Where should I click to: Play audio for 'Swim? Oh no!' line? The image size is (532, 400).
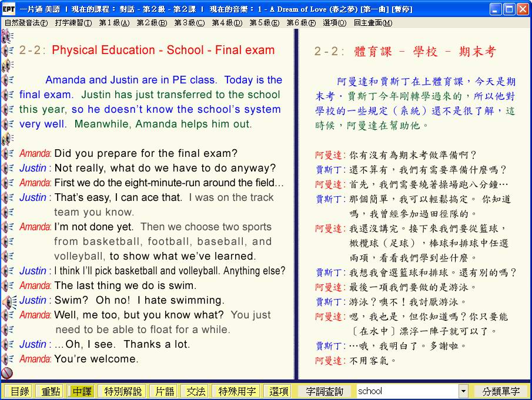point(8,301)
